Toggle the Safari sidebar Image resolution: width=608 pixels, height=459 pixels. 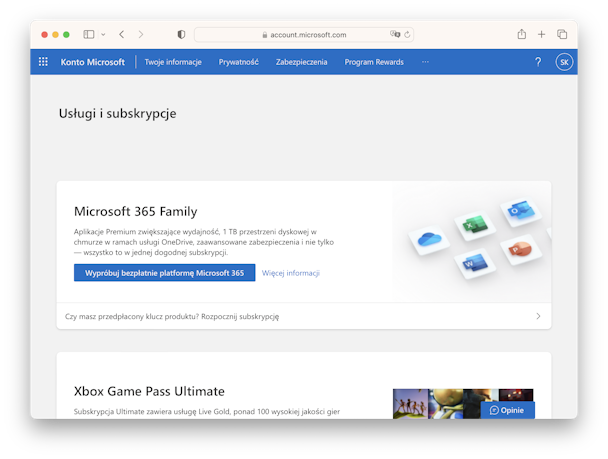point(89,35)
